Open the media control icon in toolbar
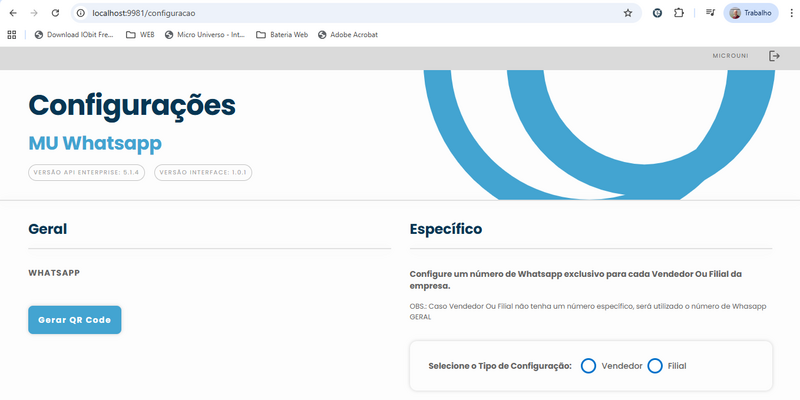The height and width of the screenshot is (400, 800). (710, 13)
